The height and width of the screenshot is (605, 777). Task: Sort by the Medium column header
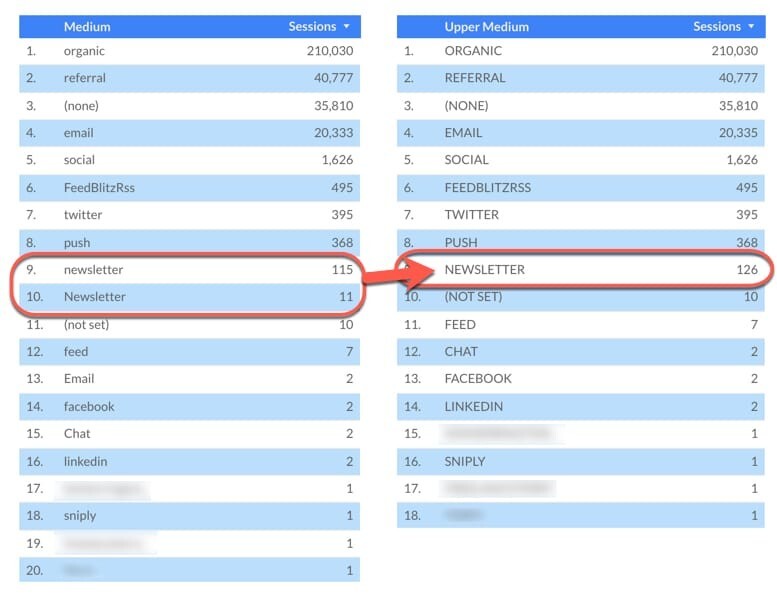click(87, 27)
